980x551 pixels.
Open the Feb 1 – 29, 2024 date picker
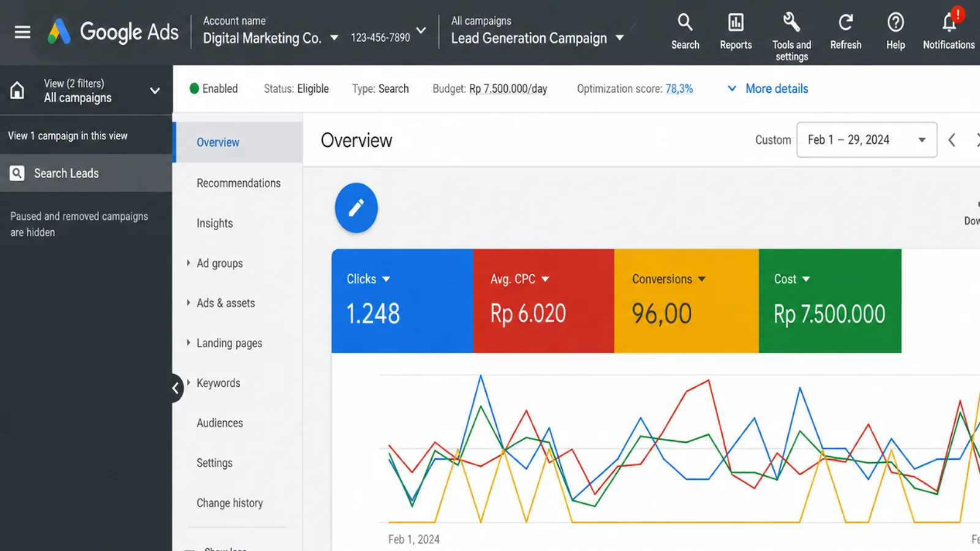[x=867, y=140]
